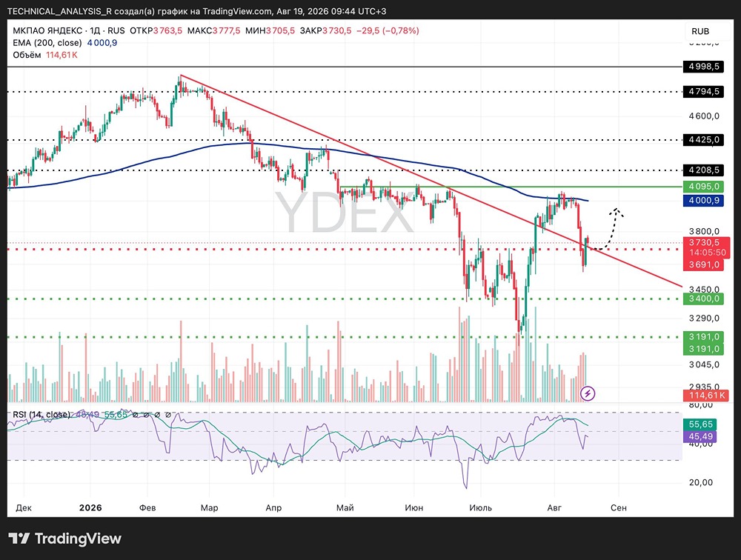
Task: Click the −29,5 (−0,78%) change value
Action: (388, 30)
